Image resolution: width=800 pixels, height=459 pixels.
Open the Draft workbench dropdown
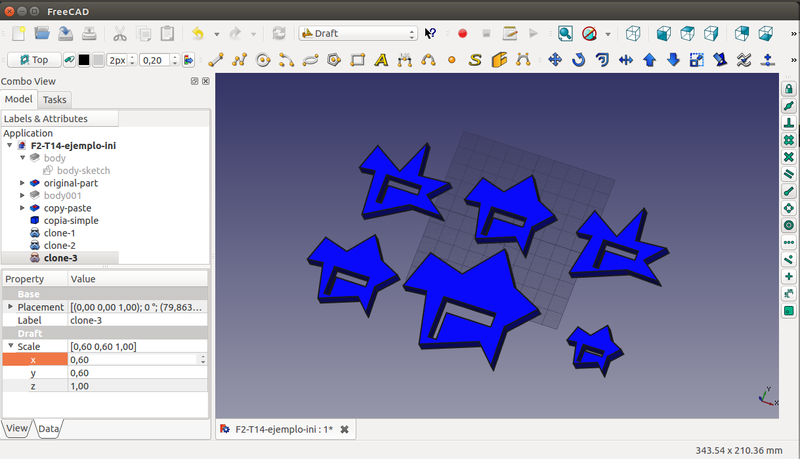[358, 33]
